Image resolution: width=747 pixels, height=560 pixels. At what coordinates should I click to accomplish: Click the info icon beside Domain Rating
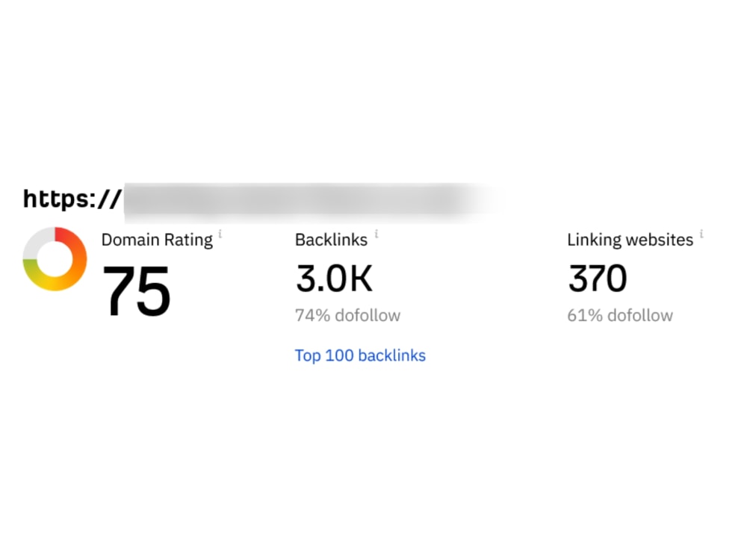(x=220, y=234)
